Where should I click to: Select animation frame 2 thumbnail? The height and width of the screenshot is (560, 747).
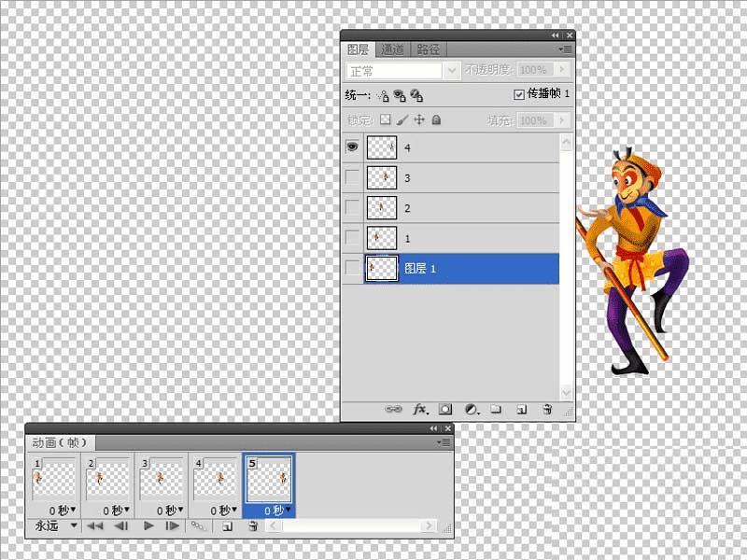click(107, 478)
